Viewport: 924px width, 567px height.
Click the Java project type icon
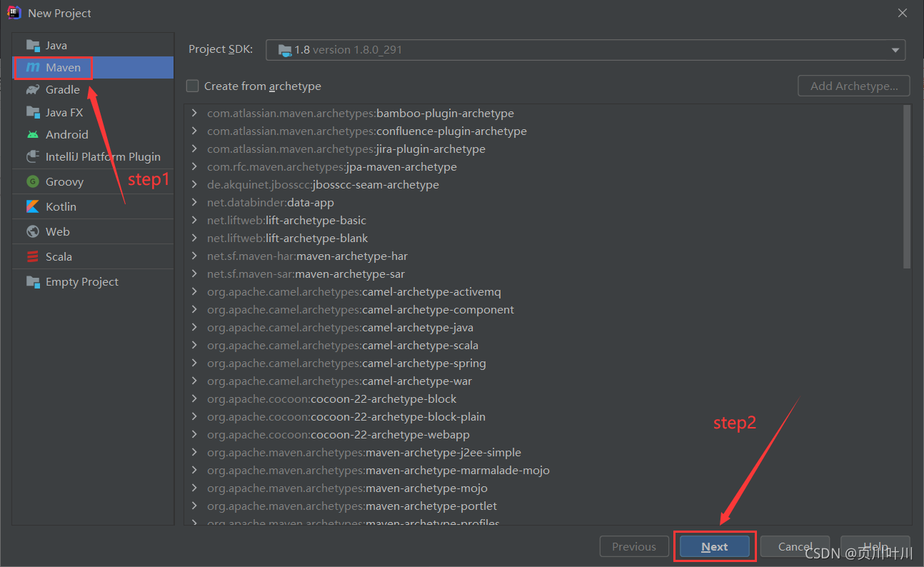33,45
